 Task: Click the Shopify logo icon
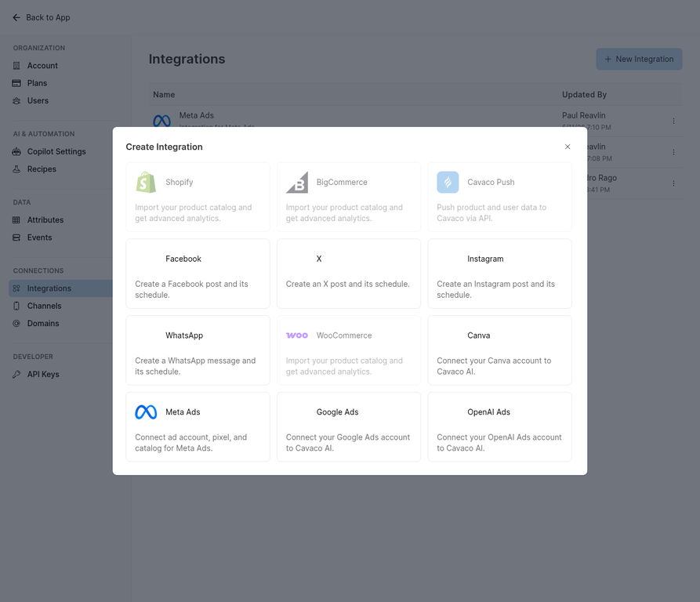(146, 182)
